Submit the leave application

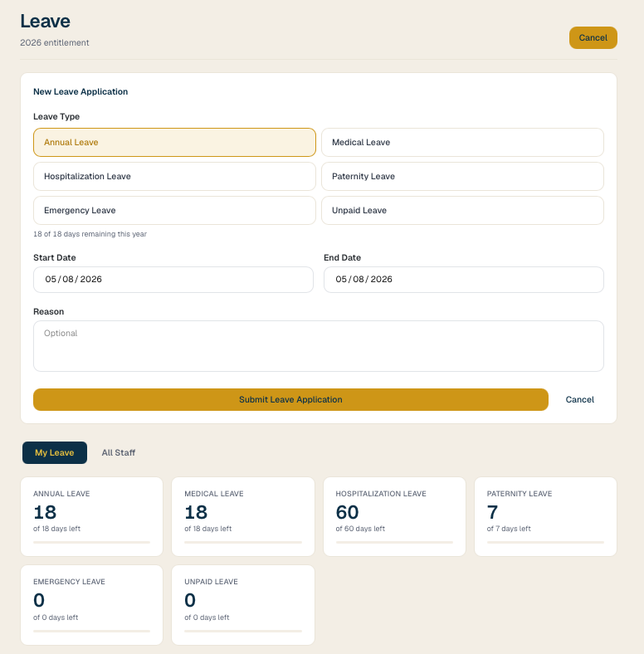pos(290,399)
